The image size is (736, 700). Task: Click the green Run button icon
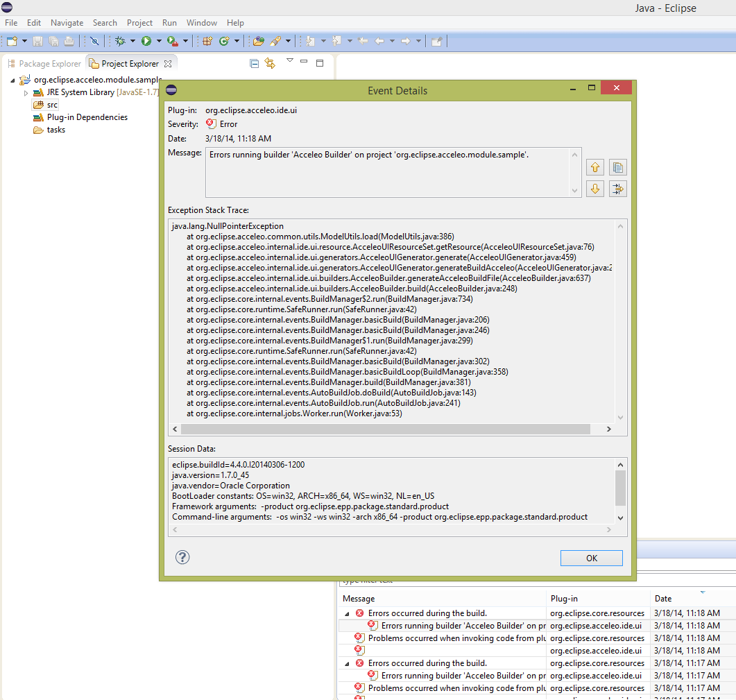[x=146, y=42]
